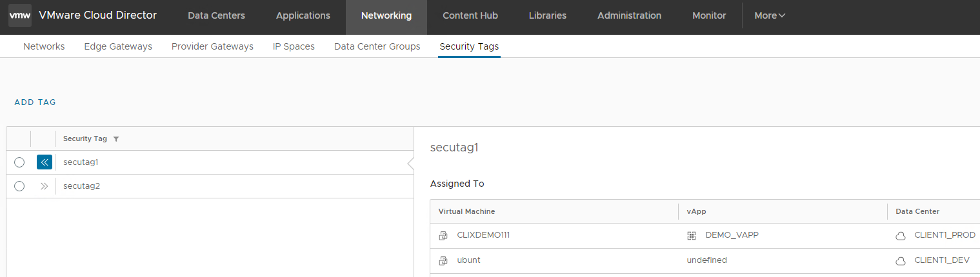The image size is (980, 277).
Task: Click the secutag1 detail heading
Action: pyautogui.click(x=454, y=148)
